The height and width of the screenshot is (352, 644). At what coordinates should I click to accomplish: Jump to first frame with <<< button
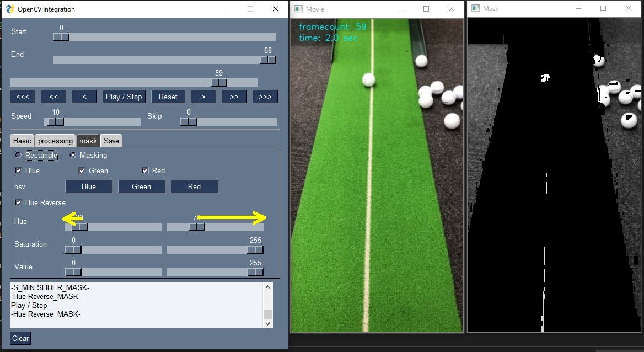(x=23, y=97)
